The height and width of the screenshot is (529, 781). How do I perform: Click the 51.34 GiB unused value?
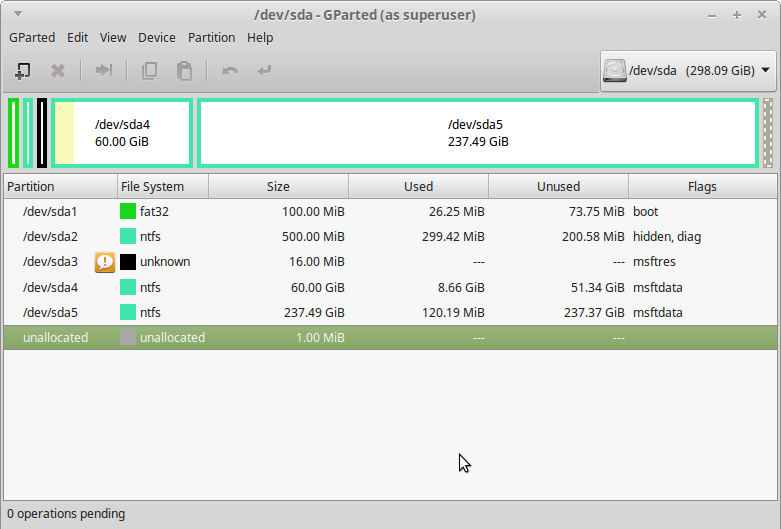pyautogui.click(x=598, y=287)
